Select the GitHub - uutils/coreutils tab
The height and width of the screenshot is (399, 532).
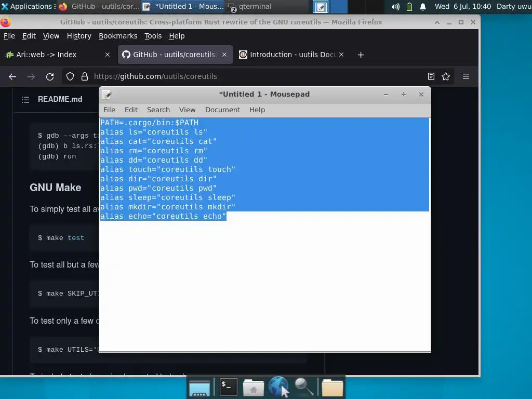(x=175, y=55)
